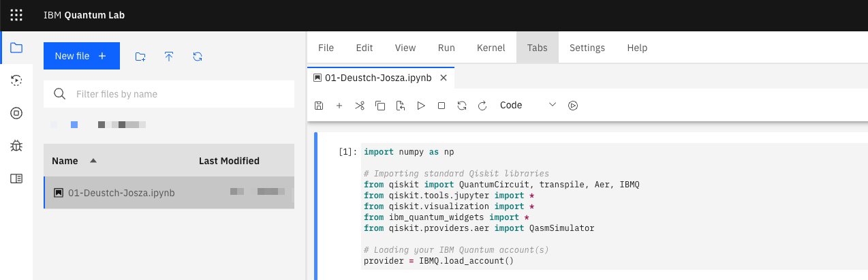This screenshot has width=868, height=280.
Task: Run the selected cell
Action: (x=421, y=106)
